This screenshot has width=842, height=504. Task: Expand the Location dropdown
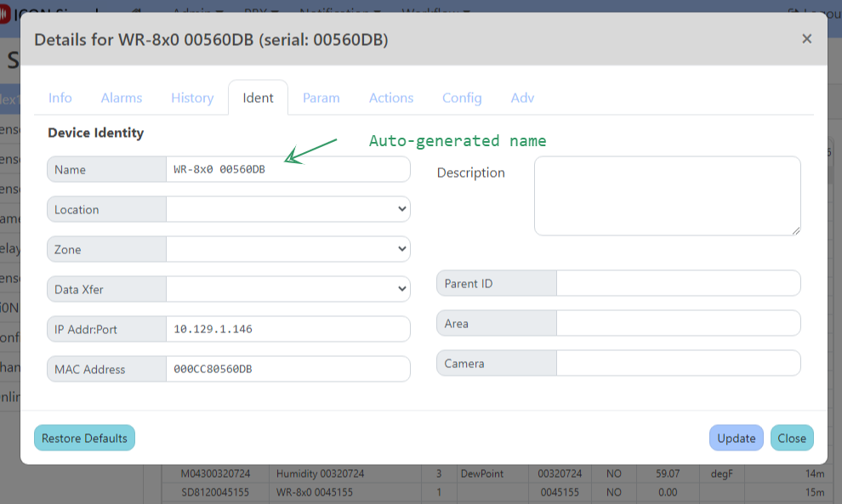click(287, 209)
